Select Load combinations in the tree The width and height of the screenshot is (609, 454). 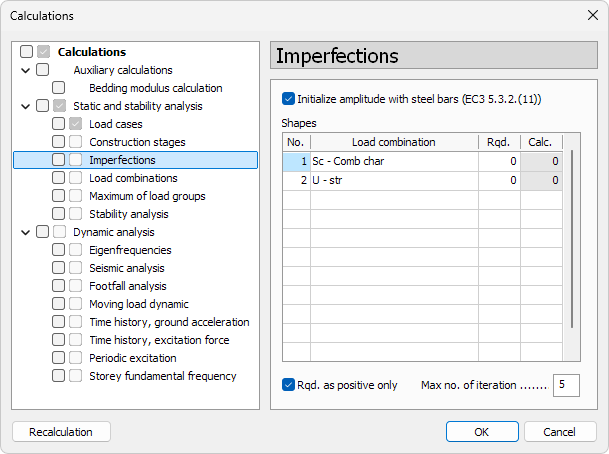tap(133, 178)
